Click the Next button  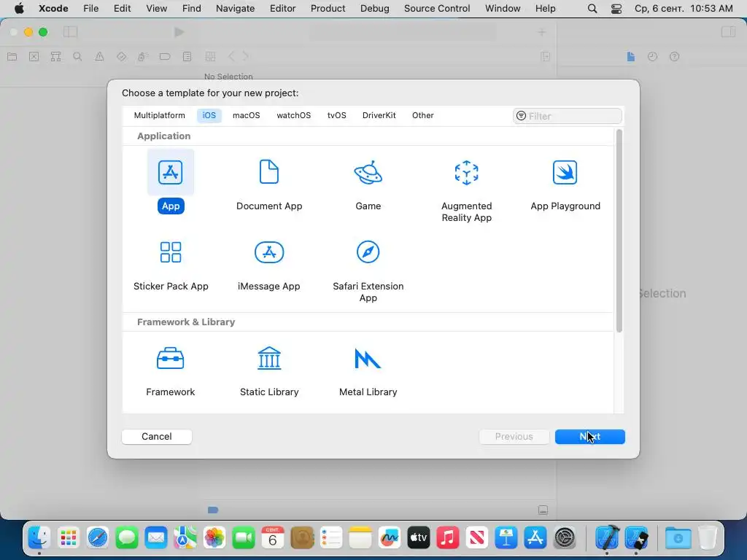click(x=589, y=437)
